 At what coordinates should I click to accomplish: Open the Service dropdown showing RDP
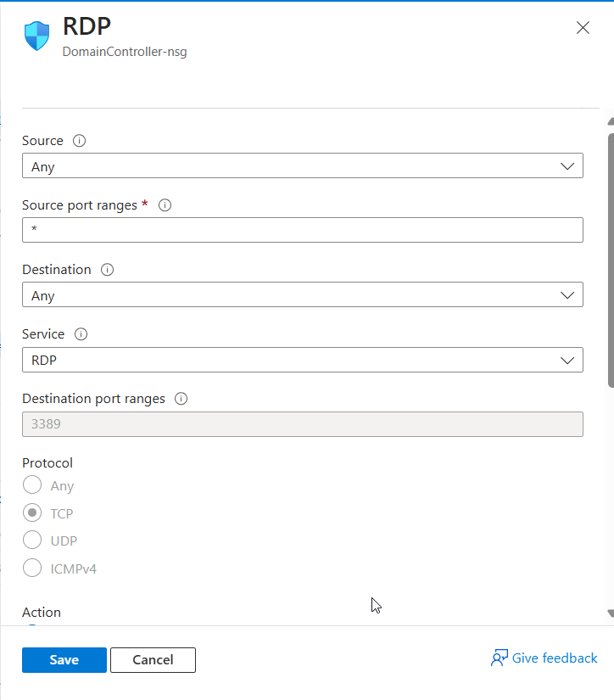tap(303, 360)
